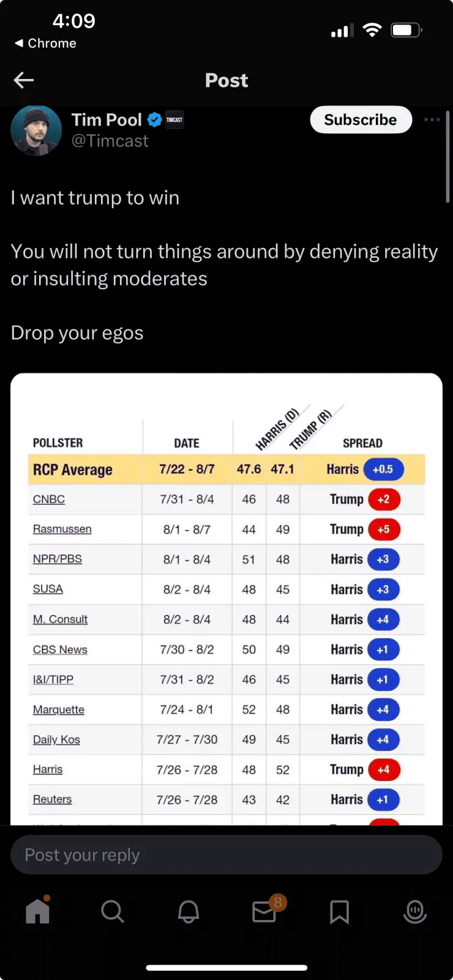453x980 pixels.
Task: Open the Home tab
Action: point(37,911)
